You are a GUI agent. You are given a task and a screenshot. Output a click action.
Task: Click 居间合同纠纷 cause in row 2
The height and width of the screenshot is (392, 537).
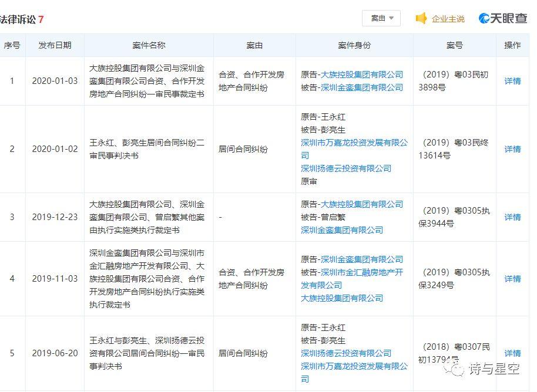(243, 149)
